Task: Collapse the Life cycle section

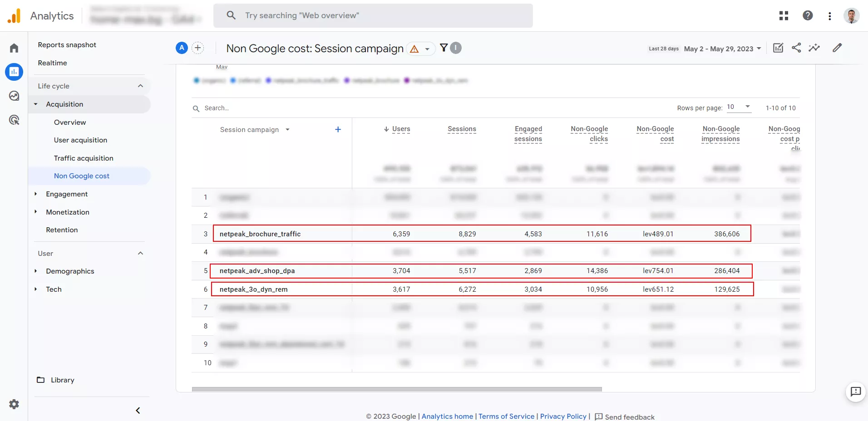Action: 140,86
